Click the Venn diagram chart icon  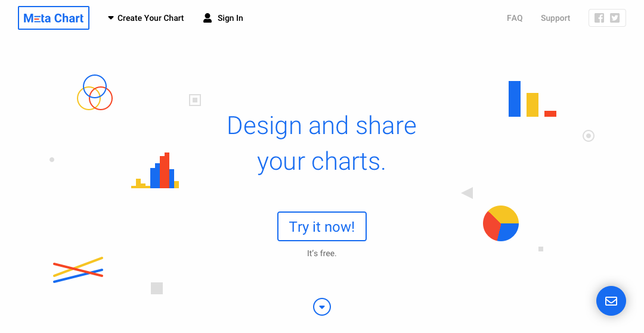95,92
